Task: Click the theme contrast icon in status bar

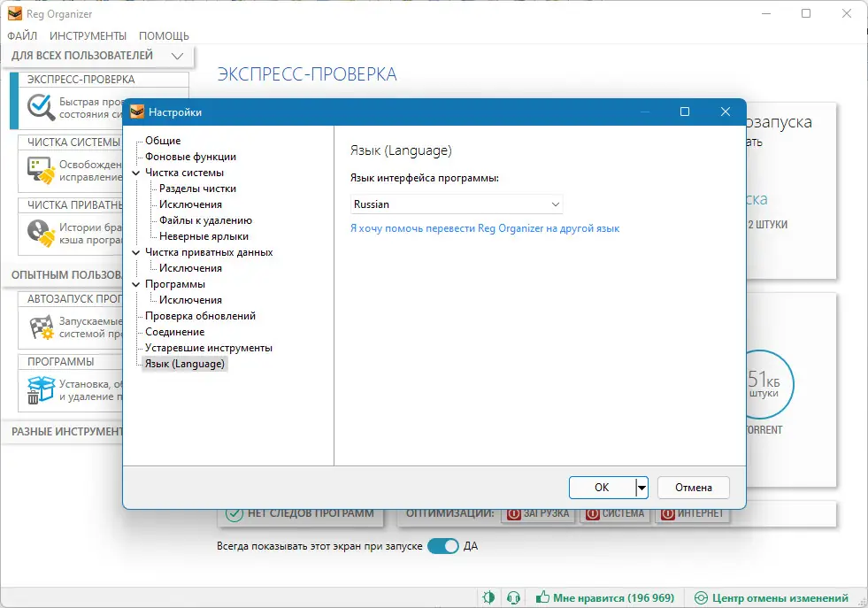Action: coord(488,598)
